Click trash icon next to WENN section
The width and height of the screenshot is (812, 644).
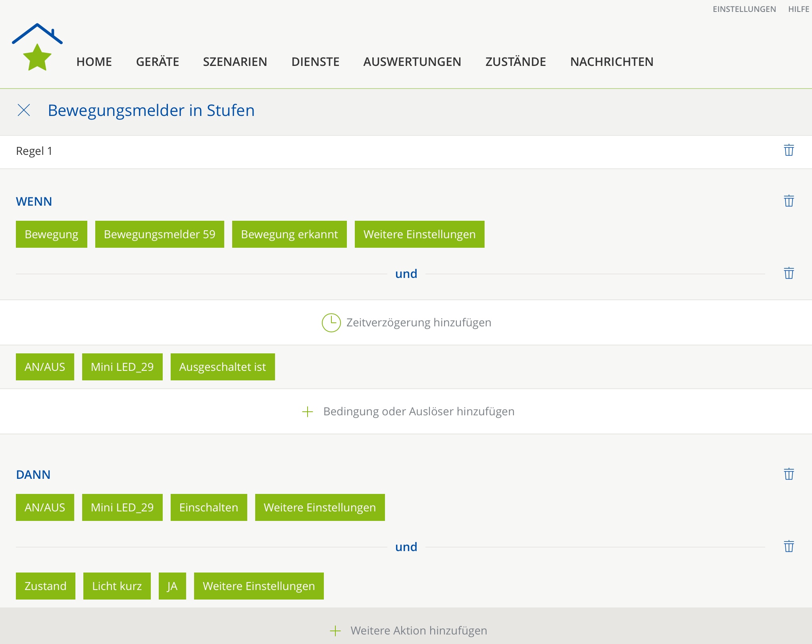(789, 201)
